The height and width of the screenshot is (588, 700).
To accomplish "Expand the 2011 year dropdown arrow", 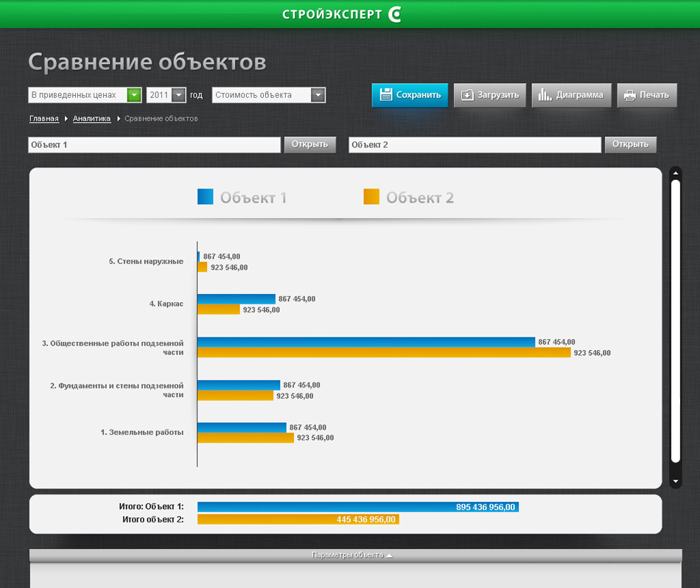I will 178,94.
